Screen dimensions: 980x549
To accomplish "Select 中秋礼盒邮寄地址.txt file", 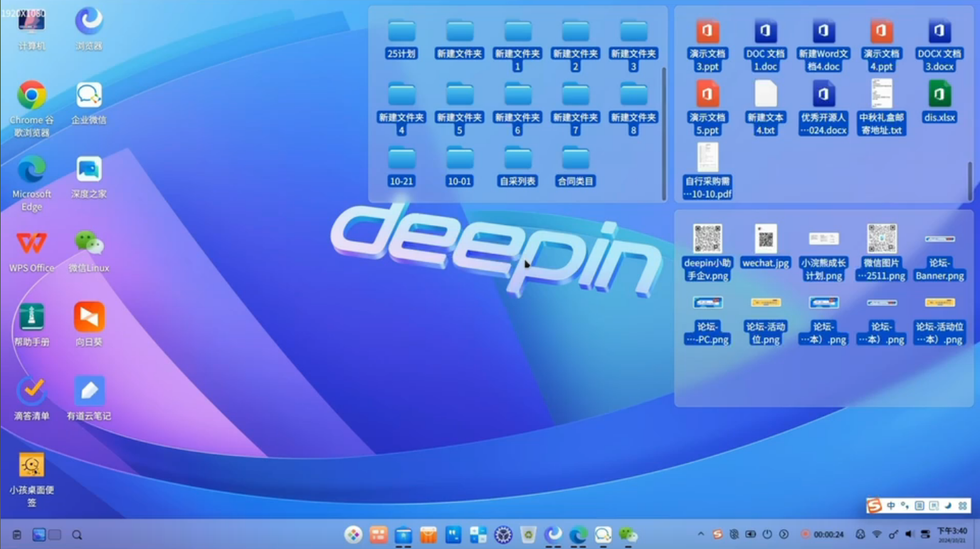I will point(882,108).
